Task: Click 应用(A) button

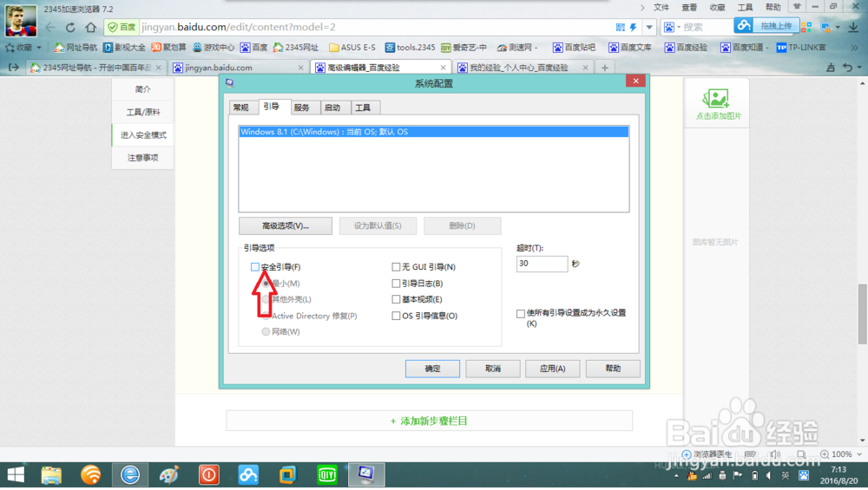Action: (552, 369)
